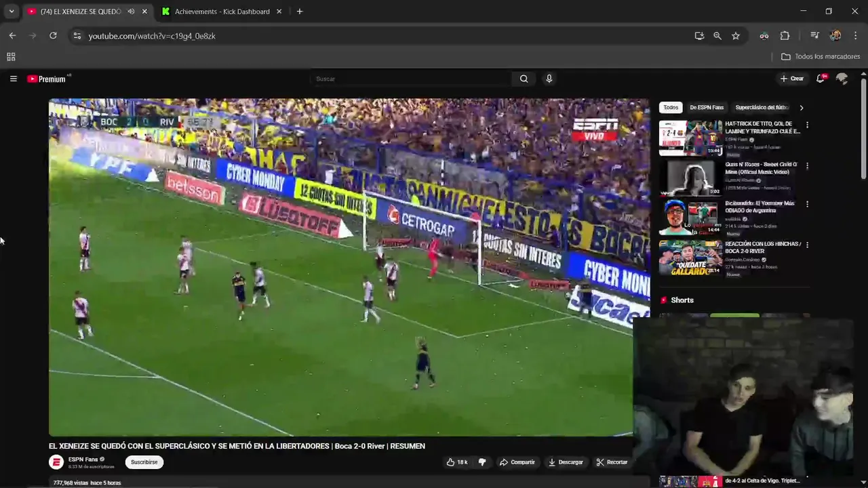868x488 pixels.
Task: Go back to the previous page in Chrome
Action: coord(12,36)
